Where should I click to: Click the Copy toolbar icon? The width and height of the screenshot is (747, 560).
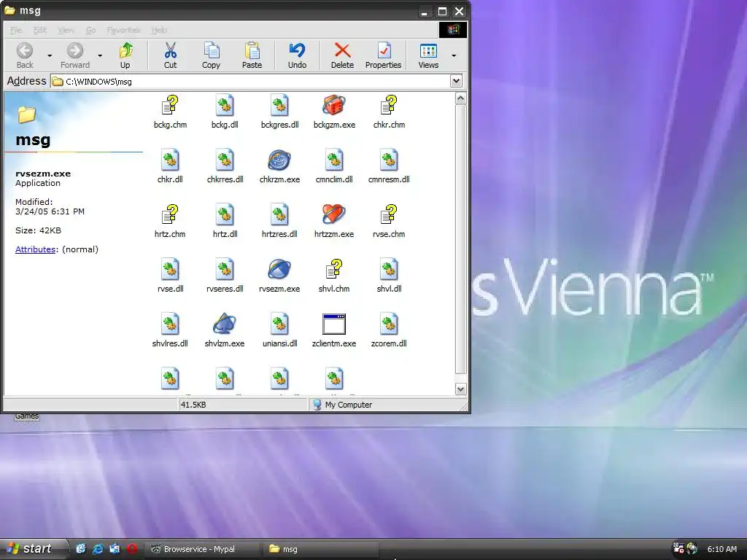coord(211,55)
